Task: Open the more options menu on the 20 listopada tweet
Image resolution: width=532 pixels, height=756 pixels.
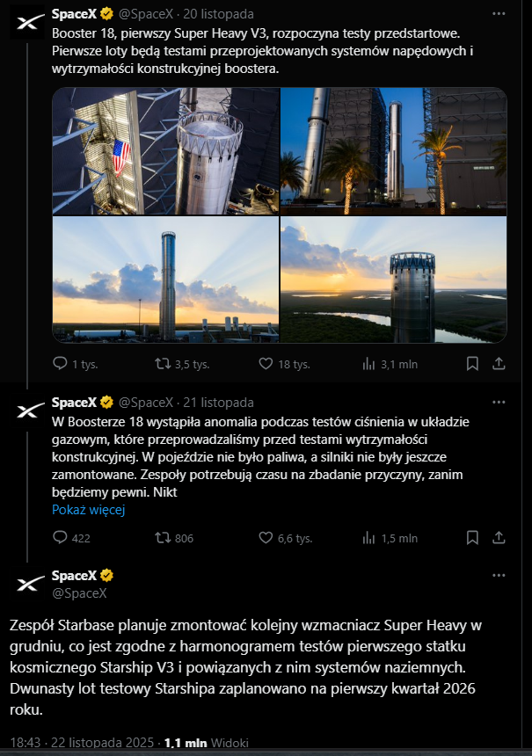Action: tap(499, 15)
